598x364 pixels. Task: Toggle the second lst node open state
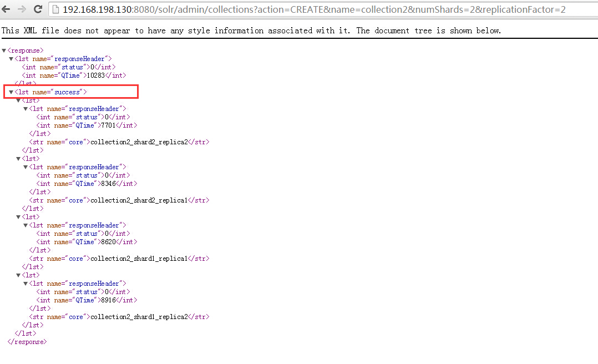(x=18, y=158)
